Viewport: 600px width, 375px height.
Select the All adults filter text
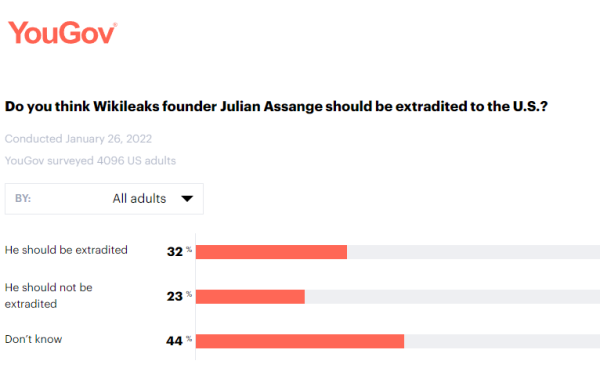pos(139,199)
